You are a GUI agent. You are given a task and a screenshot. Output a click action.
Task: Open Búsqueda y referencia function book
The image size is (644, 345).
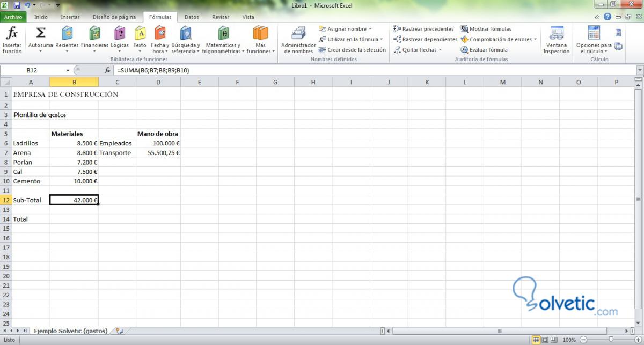click(x=186, y=40)
